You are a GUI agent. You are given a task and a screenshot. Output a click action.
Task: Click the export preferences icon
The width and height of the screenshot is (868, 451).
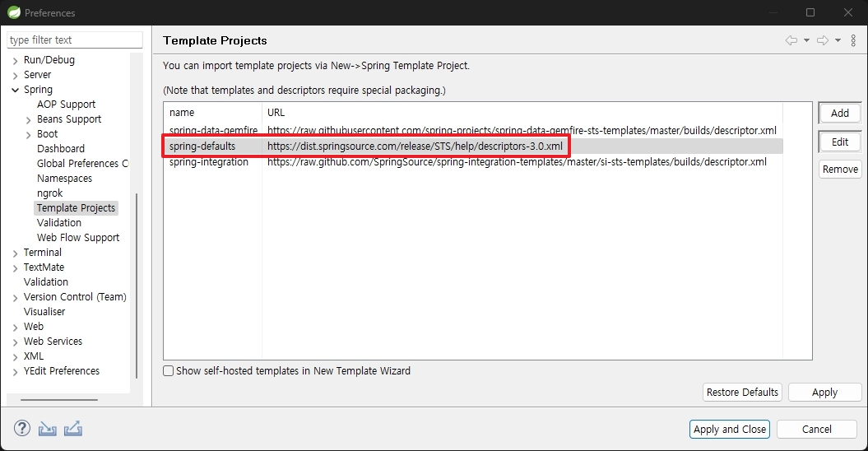tap(73, 428)
